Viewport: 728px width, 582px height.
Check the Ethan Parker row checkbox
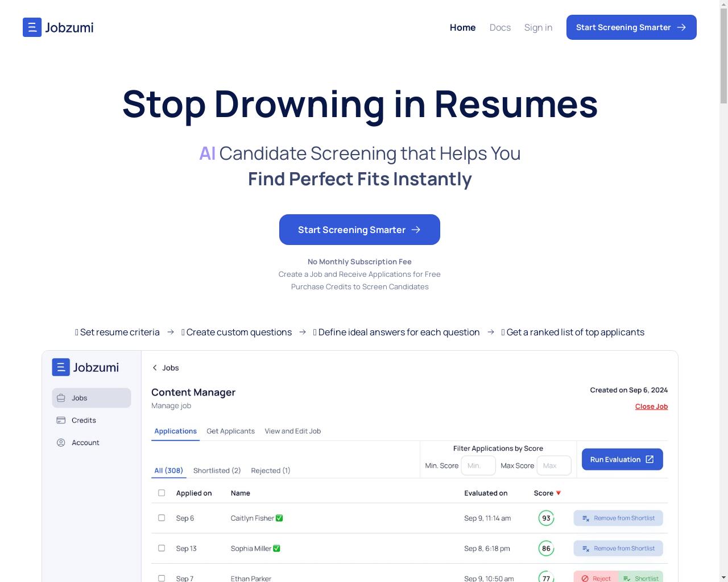[162, 578]
